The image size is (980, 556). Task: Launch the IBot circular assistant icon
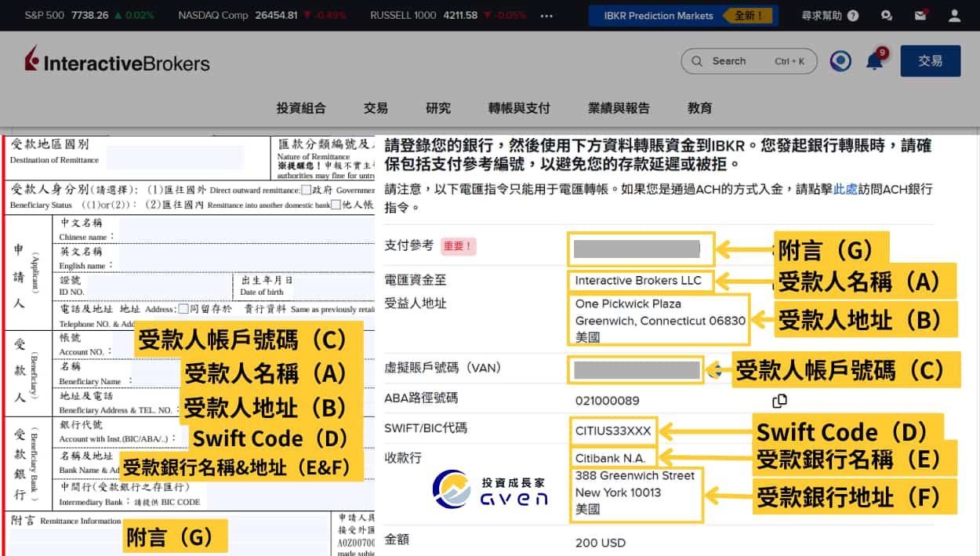point(840,61)
